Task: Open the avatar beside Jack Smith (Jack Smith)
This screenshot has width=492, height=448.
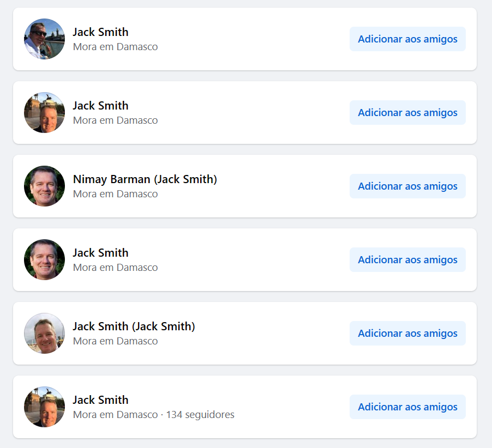Action: tap(44, 334)
